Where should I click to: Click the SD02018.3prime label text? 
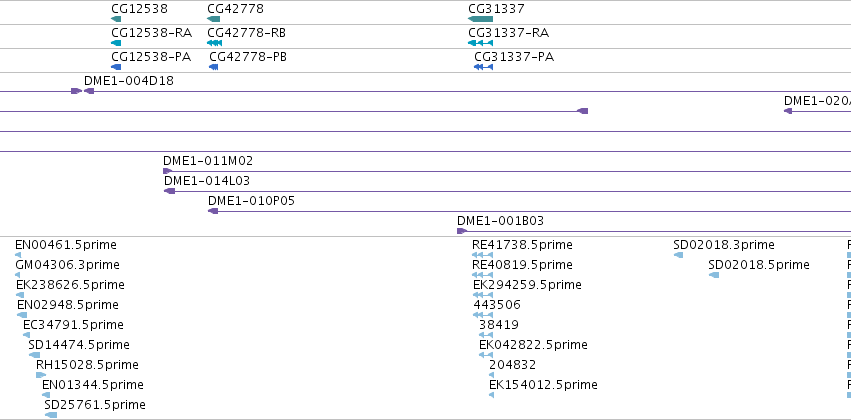point(724,245)
